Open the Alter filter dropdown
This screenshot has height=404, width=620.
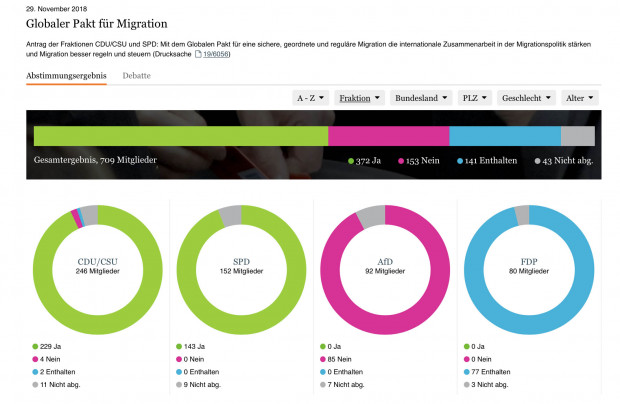point(580,98)
